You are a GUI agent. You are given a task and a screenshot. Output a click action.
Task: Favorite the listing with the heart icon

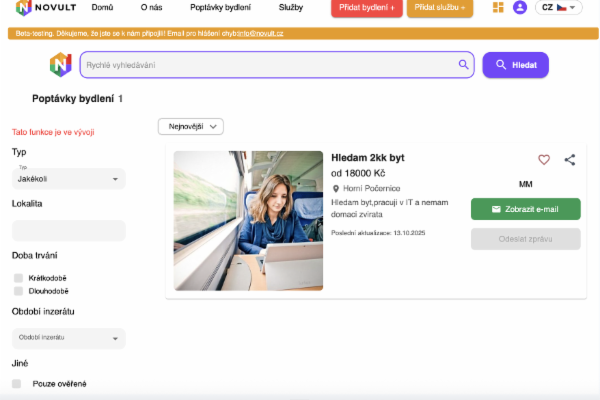544,159
